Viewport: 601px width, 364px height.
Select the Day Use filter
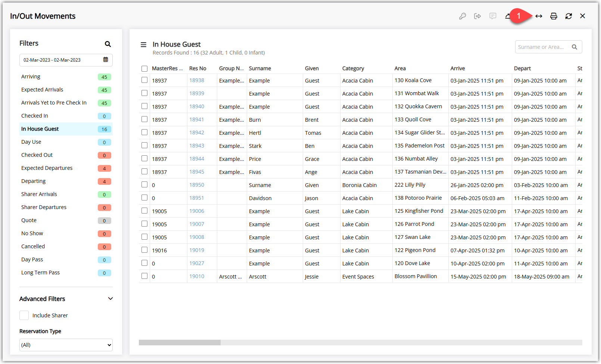[x=66, y=142]
